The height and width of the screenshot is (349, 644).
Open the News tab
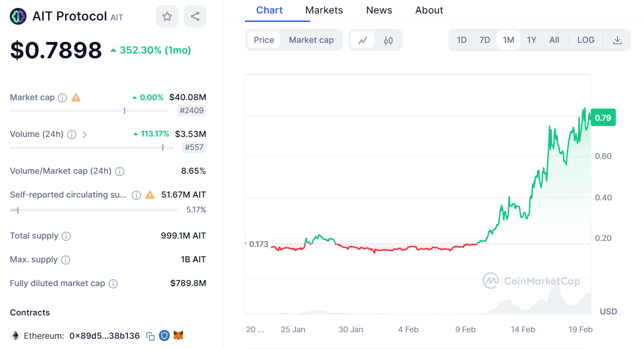pos(379,10)
